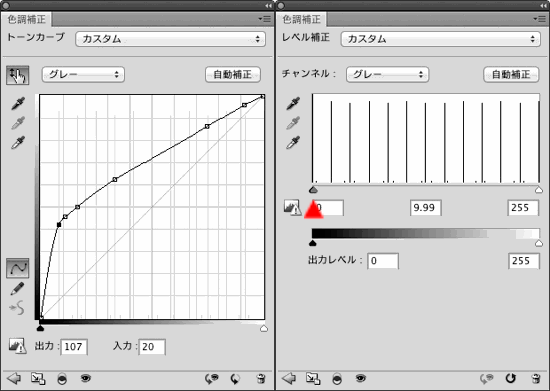Image resolution: width=550 pixels, height=391 pixels.
Task: Toggle clip to layer in Curves panel
Action: click(x=62, y=379)
